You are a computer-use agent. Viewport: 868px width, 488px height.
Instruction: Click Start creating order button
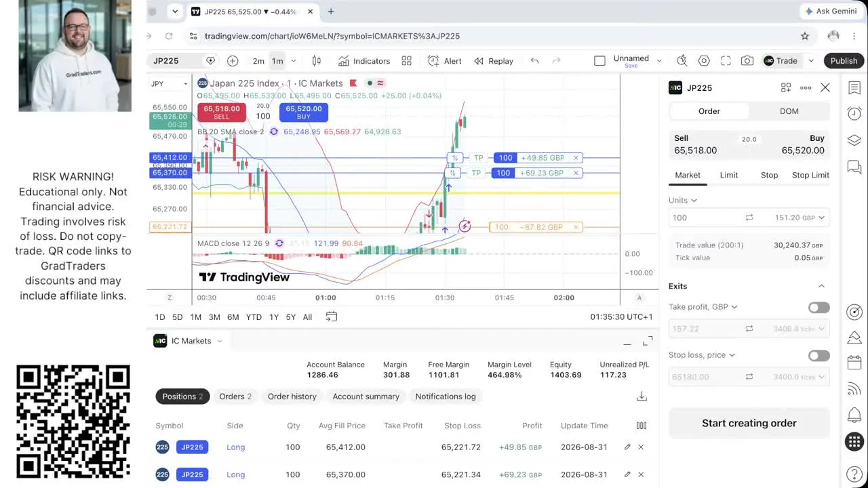pyautogui.click(x=749, y=423)
